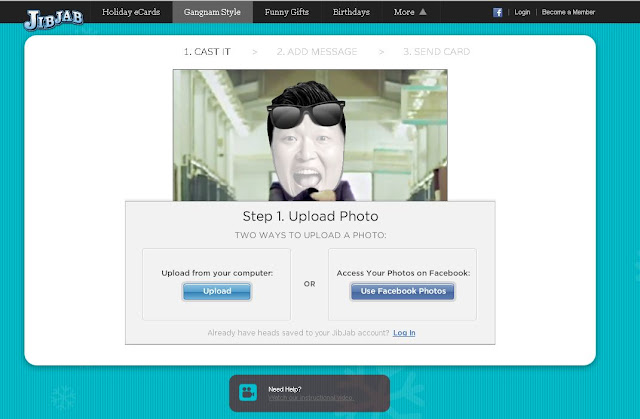640x419 pixels.
Task: Open the Funny Gifts section
Action: (287, 12)
